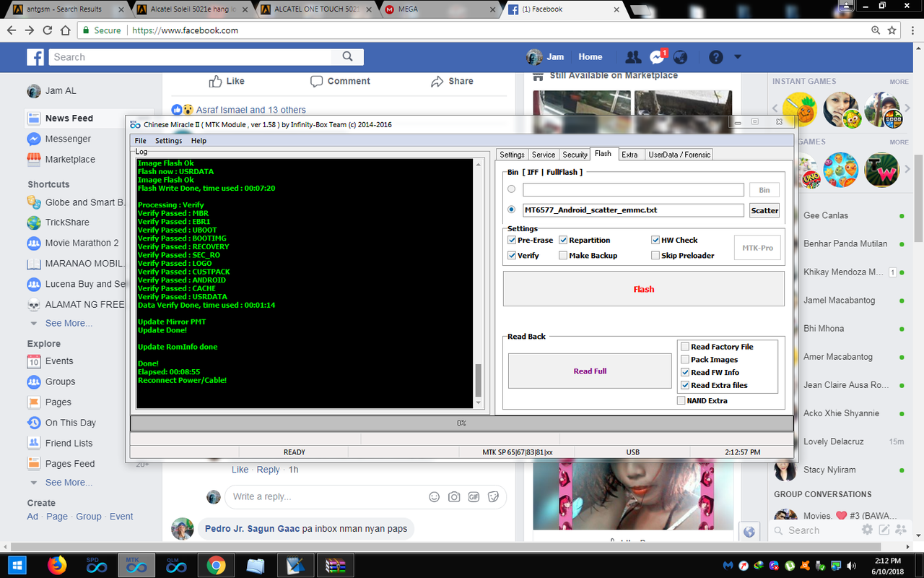This screenshot has width=924, height=578.
Task: Enable the NAND Extra checkbox
Action: tap(681, 400)
